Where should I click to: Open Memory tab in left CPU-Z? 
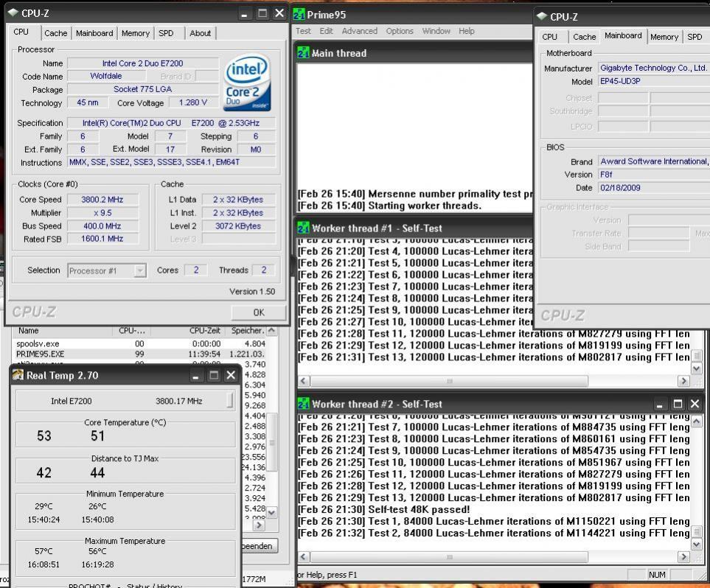pos(136,33)
